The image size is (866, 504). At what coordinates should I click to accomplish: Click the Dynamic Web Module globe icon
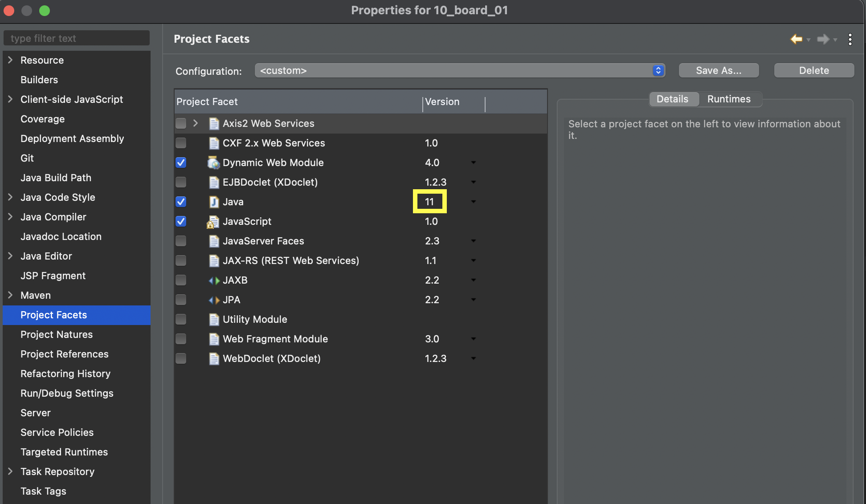pyautogui.click(x=213, y=163)
